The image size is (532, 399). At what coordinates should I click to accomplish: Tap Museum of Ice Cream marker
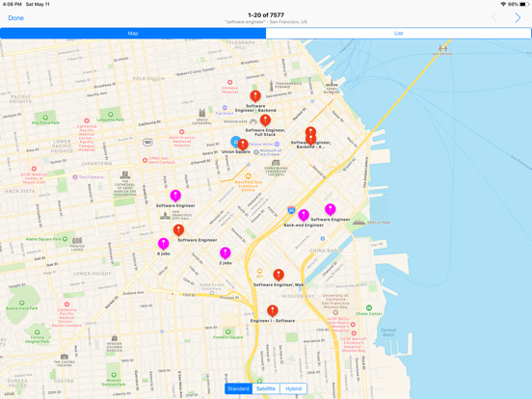point(256,152)
